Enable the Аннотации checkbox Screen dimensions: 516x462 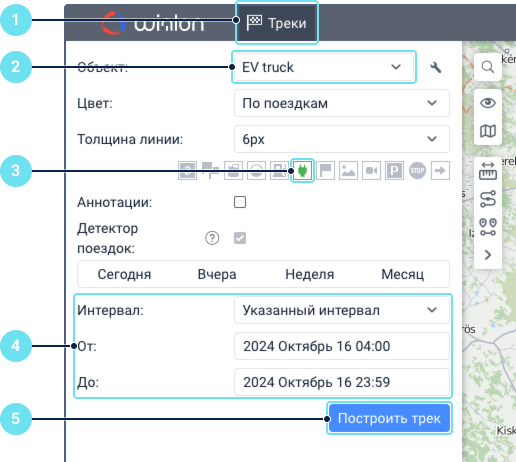[x=240, y=202]
